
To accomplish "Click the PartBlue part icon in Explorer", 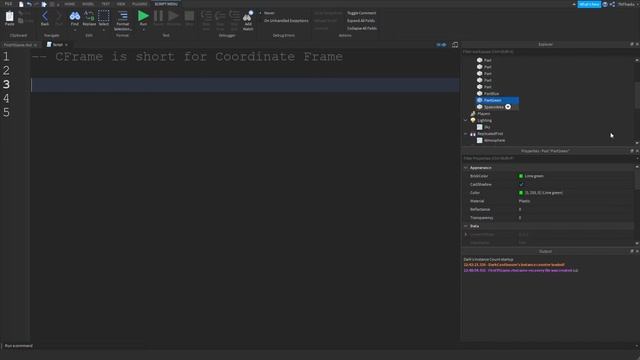I will [480, 93].
